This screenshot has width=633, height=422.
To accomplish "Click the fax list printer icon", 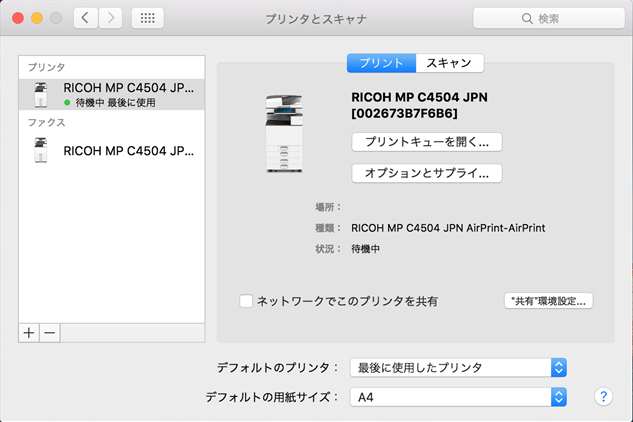I will coord(41,152).
